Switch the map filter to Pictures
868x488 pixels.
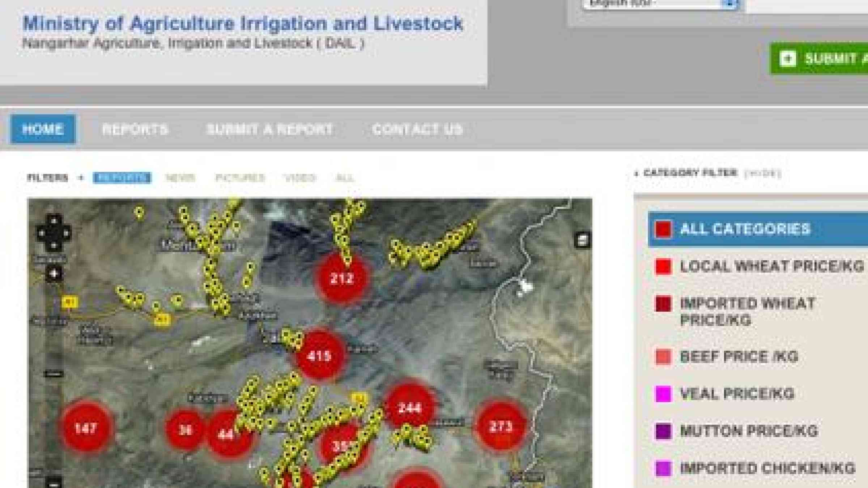point(240,177)
